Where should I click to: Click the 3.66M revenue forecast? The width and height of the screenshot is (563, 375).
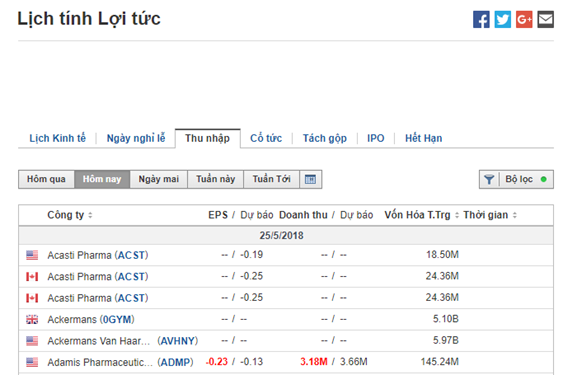354,362
